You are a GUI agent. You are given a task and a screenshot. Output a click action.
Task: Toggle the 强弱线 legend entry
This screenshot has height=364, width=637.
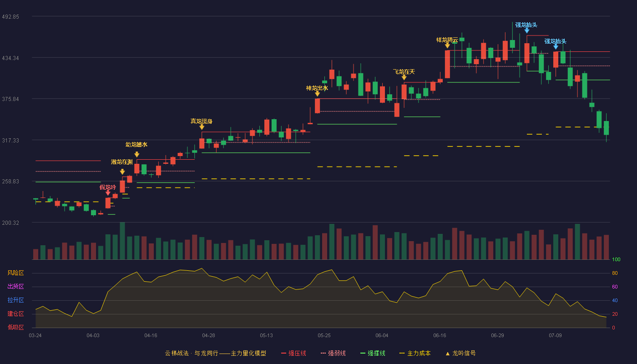pos(333,353)
